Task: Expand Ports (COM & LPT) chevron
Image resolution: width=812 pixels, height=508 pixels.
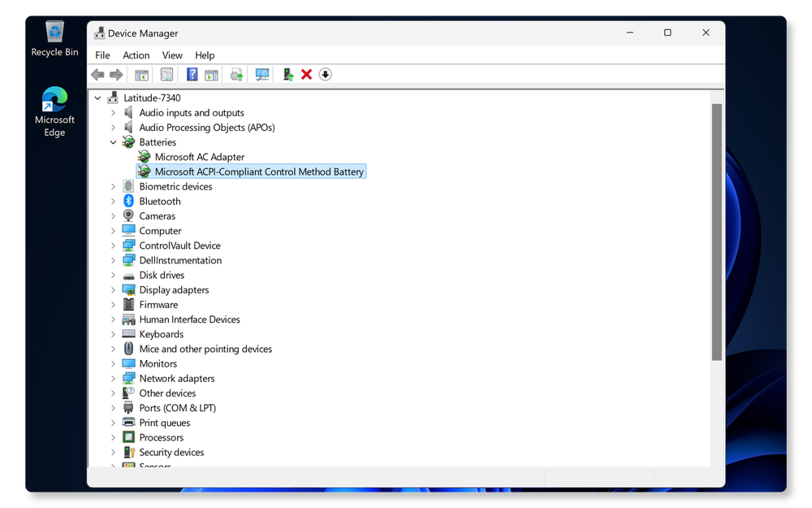Action: coord(113,408)
